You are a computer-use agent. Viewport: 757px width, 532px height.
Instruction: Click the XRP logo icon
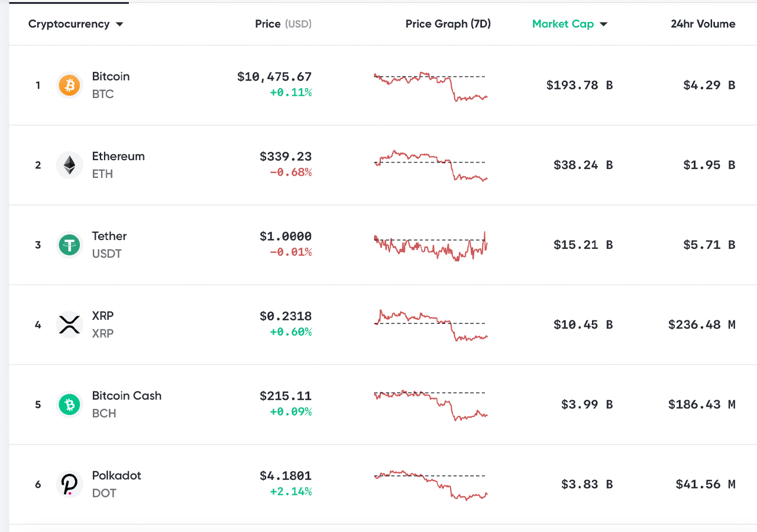[70, 325]
